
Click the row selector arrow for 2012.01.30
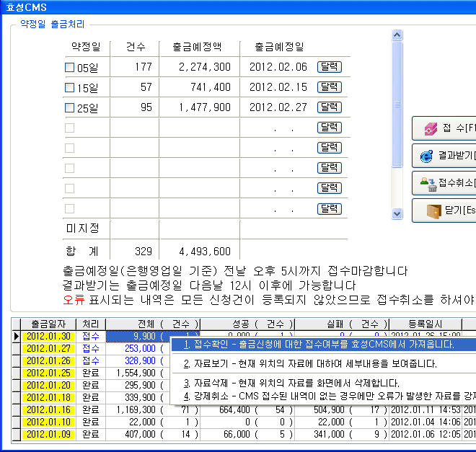coord(17,337)
